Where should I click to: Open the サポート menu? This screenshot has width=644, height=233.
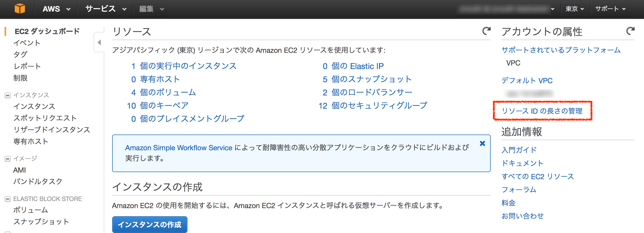click(610, 9)
